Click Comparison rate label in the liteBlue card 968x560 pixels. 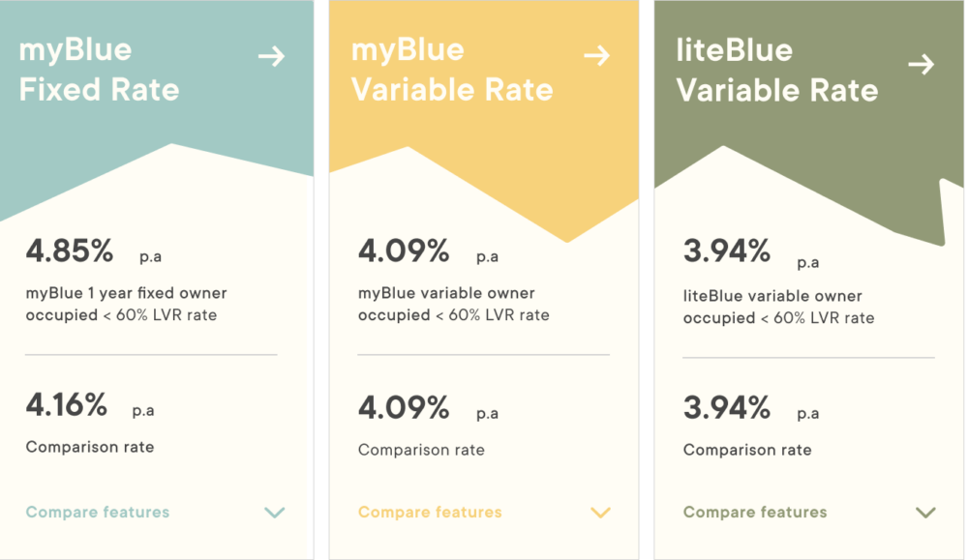coord(747,450)
